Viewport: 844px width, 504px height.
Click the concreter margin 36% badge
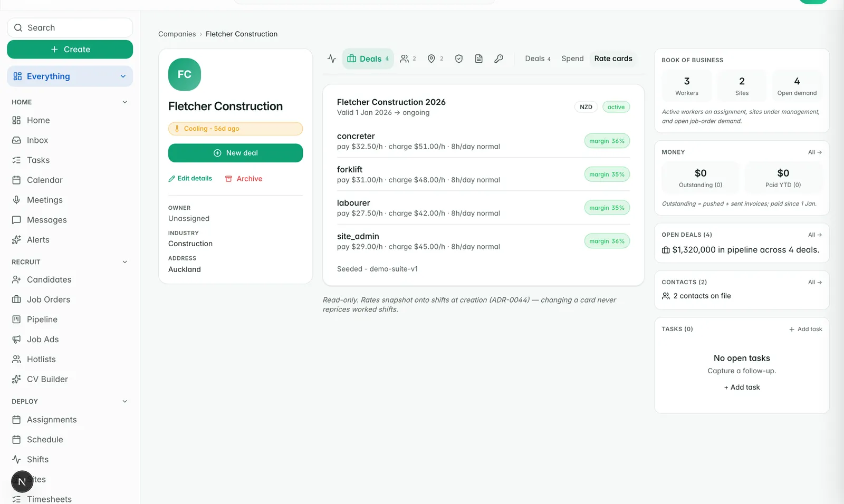click(x=607, y=141)
